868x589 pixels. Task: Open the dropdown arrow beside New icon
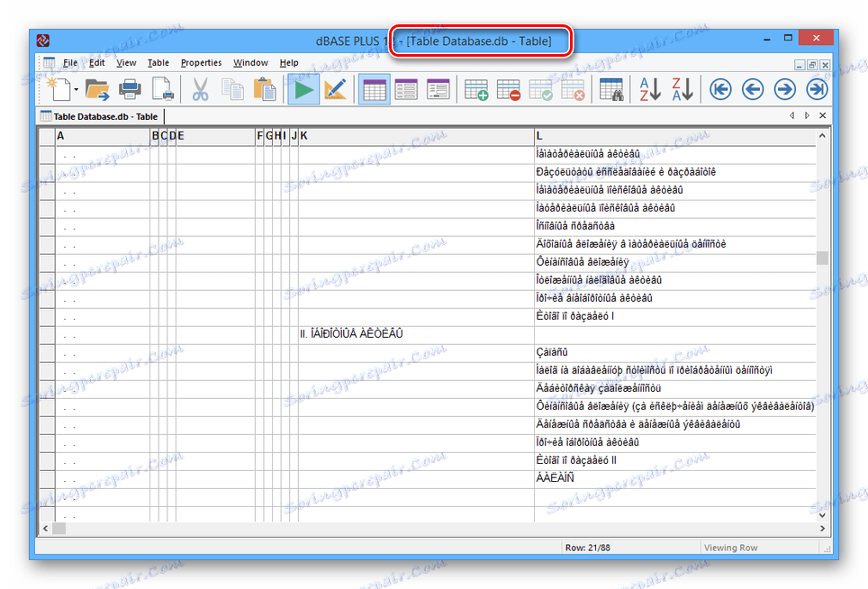76,90
